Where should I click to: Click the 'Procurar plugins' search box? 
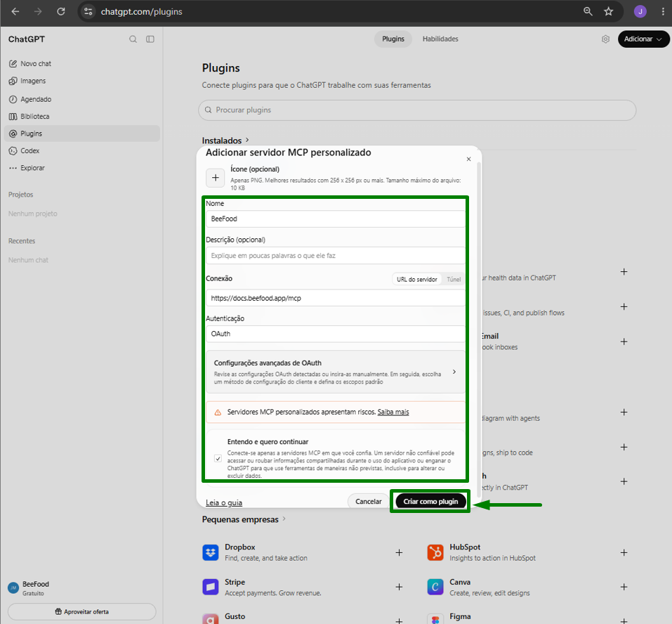pyautogui.click(x=417, y=110)
